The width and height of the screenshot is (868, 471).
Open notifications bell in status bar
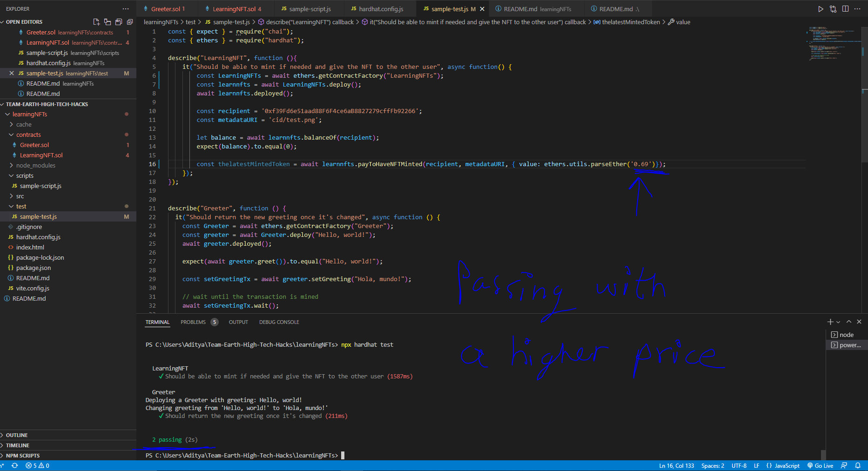coord(858,465)
